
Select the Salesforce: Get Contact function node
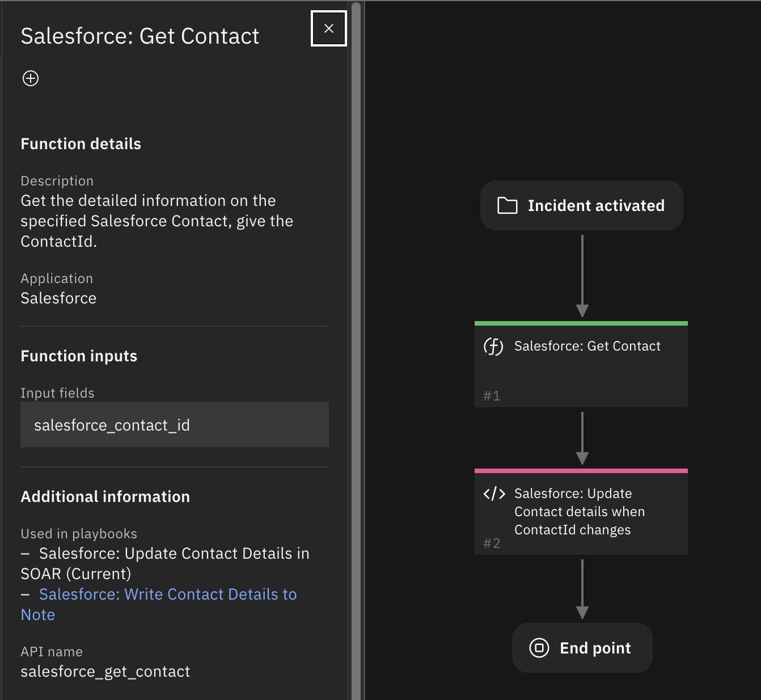pos(581,364)
